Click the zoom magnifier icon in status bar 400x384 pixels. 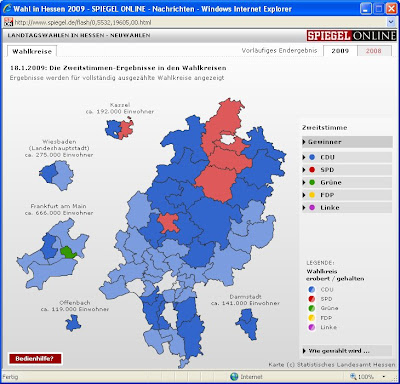point(353,377)
